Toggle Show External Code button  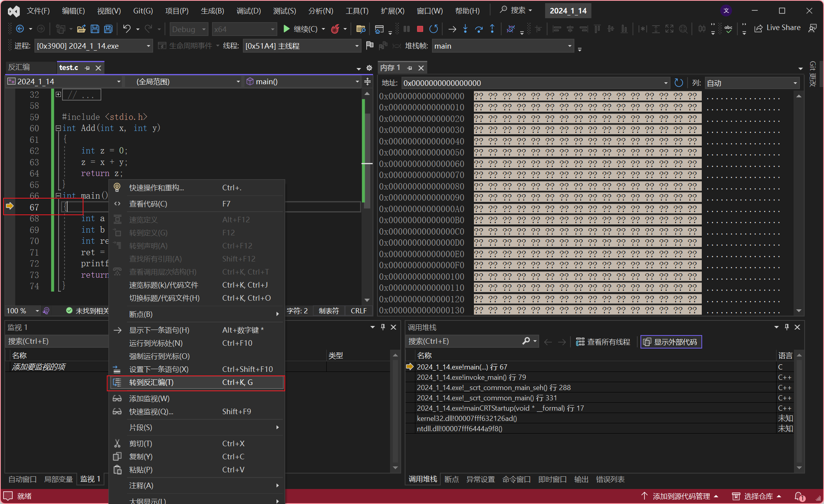pos(671,342)
